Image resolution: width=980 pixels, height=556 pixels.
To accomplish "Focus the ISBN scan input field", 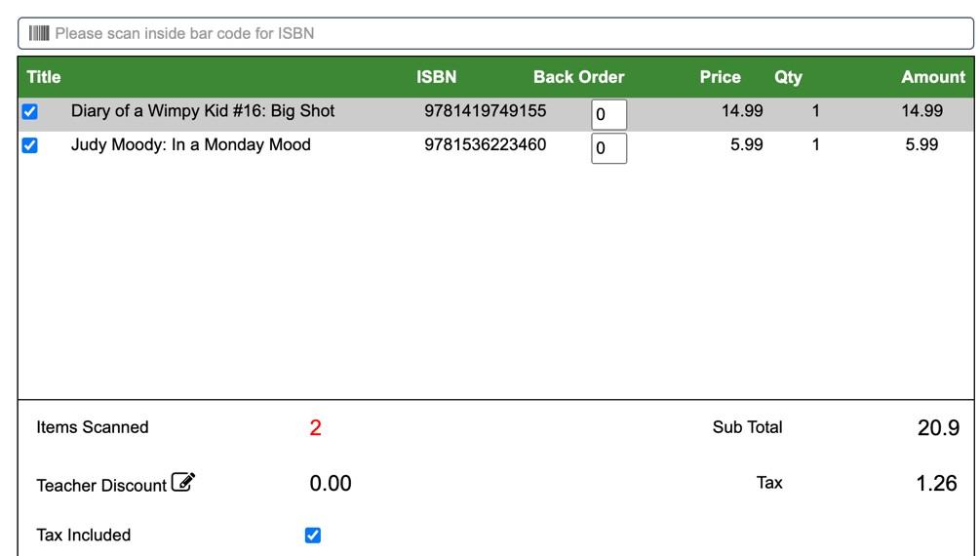I will pyautogui.click(x=495, y=33).
